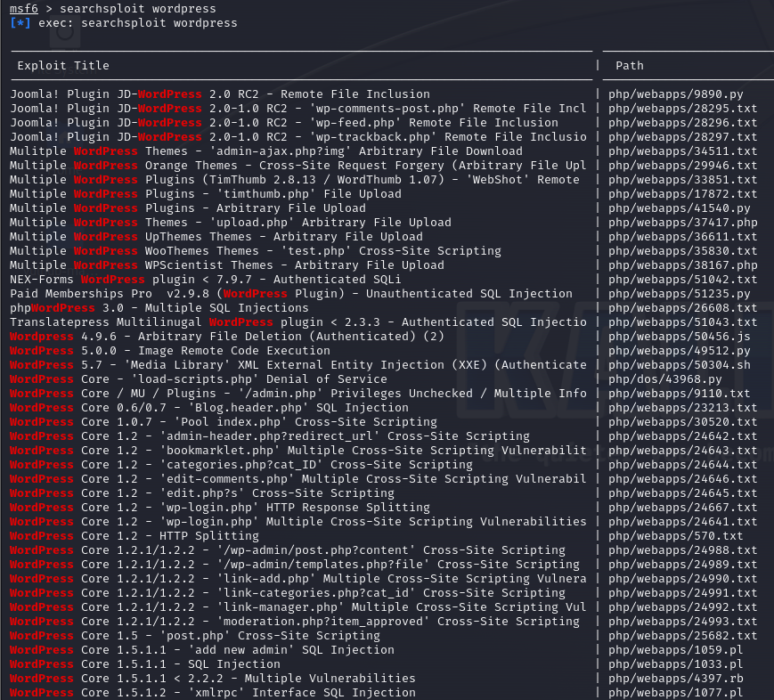Select path php/webapps/28297.txt

click(682, 137)
